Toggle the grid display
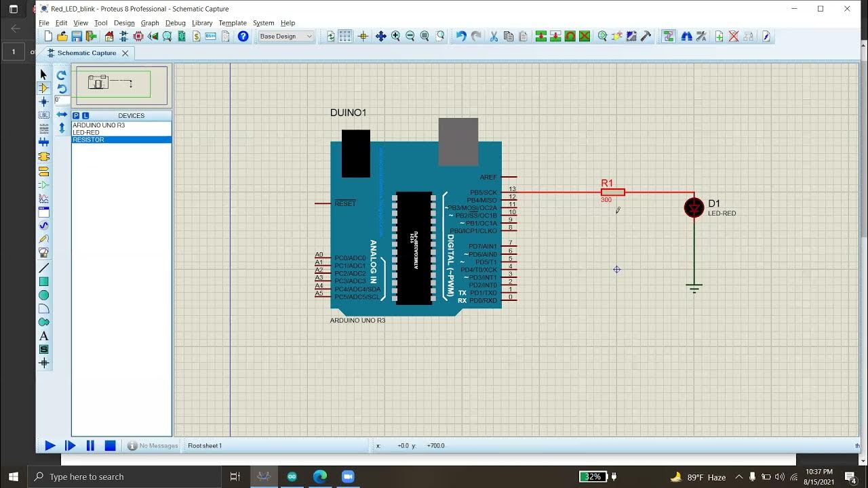The height and width of the screenshot is (488, 868). coord(345,37)
